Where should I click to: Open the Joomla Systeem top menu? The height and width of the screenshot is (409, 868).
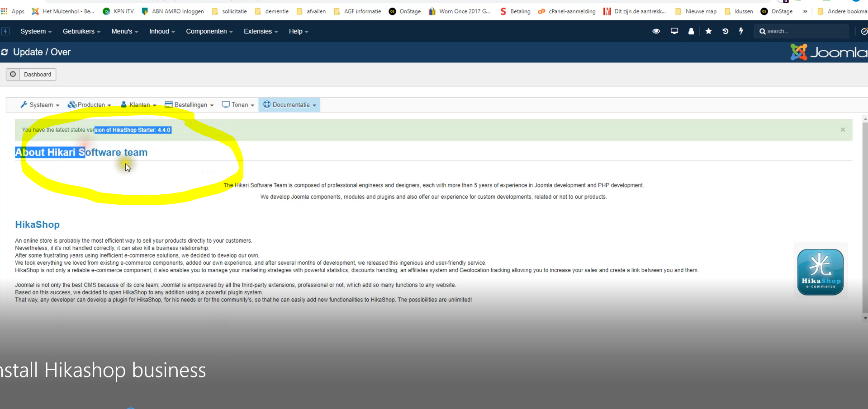coord(36,31)
